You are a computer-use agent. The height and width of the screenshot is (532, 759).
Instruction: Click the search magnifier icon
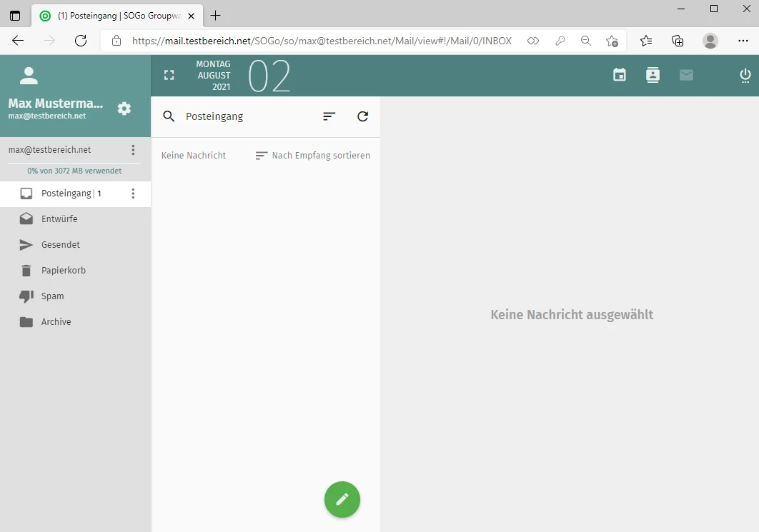(169, 116)
